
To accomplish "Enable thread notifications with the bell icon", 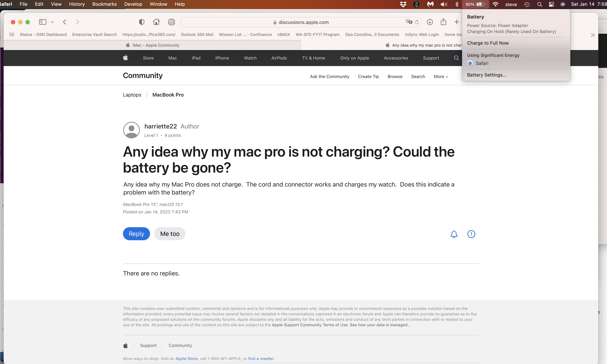I will point(454,234).
